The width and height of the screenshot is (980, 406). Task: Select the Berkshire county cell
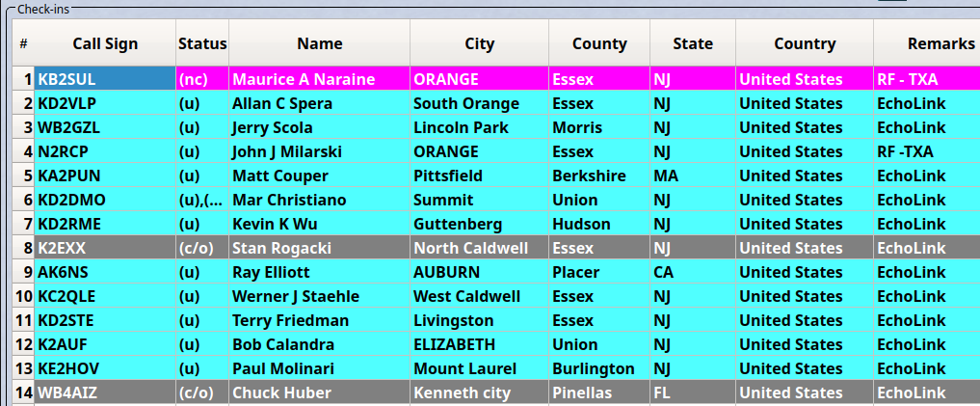click(x=598, y=176)
